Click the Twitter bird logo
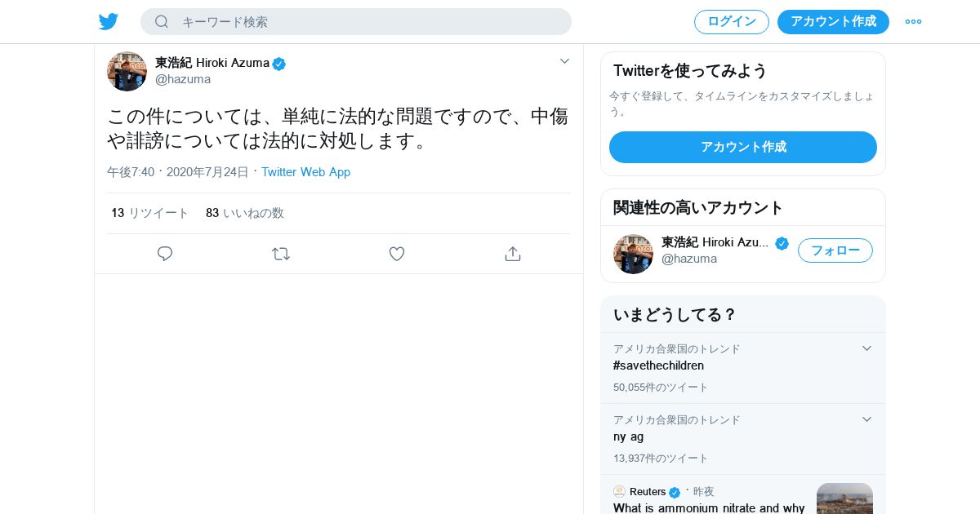 [x=109, y=22]
